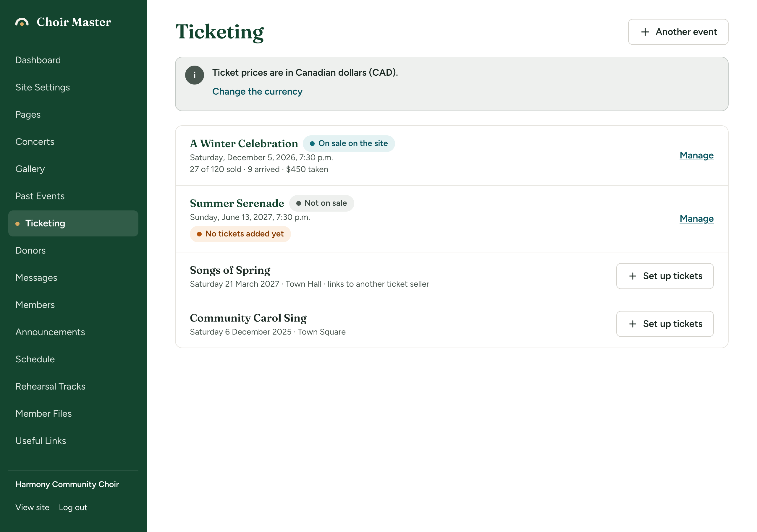
Task: Set up tickets for Community Carol Sing
Action: pyautogui.click(x=665, y=324)
